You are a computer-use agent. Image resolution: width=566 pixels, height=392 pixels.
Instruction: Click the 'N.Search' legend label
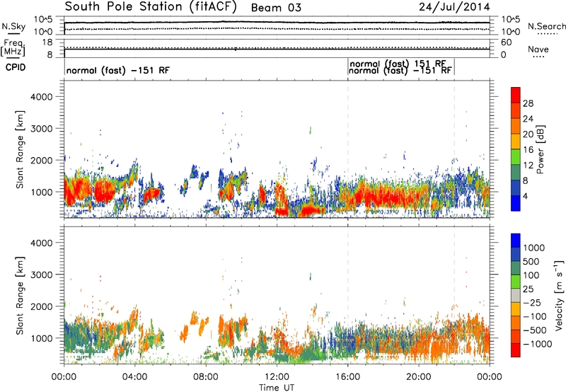coord(546,26)
